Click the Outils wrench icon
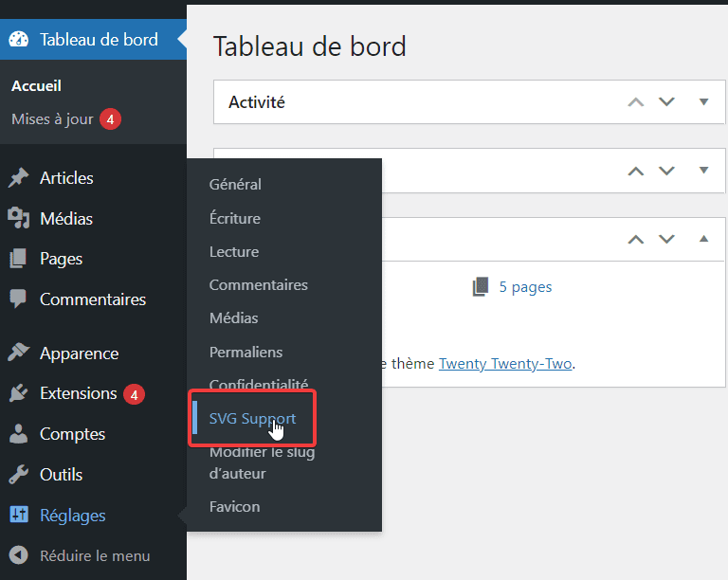This screenshot has width=728, height=580. click(x=19, y=474)
